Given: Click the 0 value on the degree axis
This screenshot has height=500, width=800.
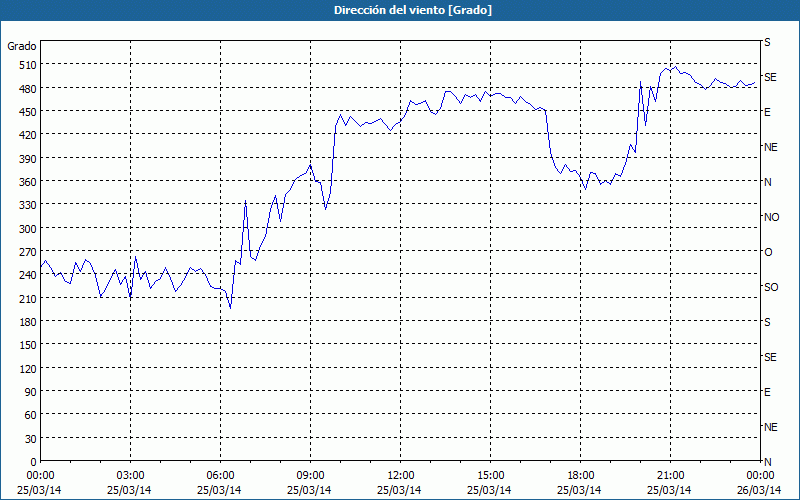Looking at the screenshot, I should pyautogui.click(x=34, y=462).
